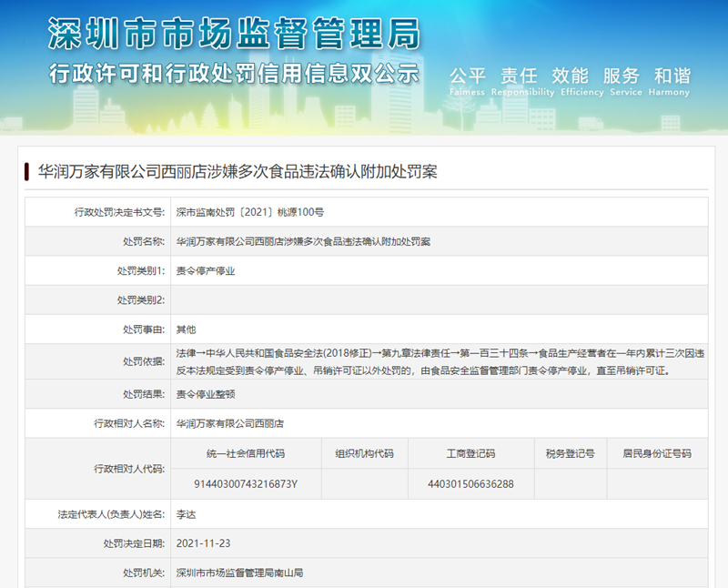This screenshot has height=588, width=728.
Task: Click the value 责令停产停业
Action: point(206,270)
